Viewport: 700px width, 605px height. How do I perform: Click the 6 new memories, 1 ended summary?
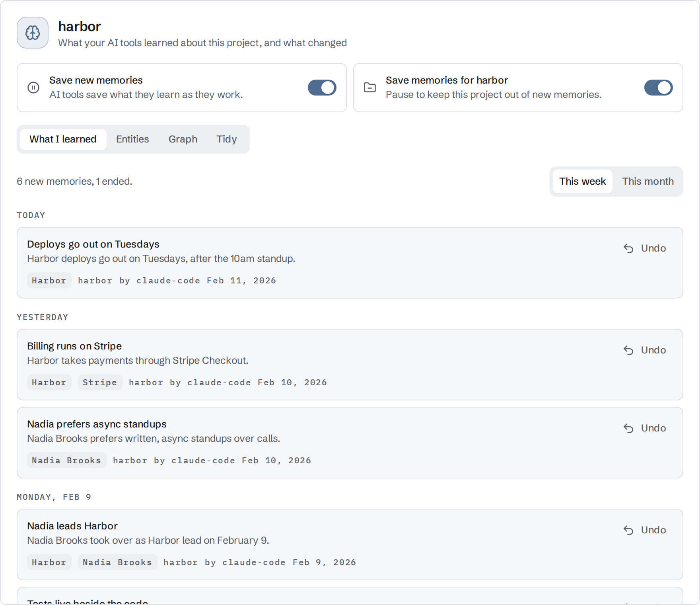coord(74,181)
